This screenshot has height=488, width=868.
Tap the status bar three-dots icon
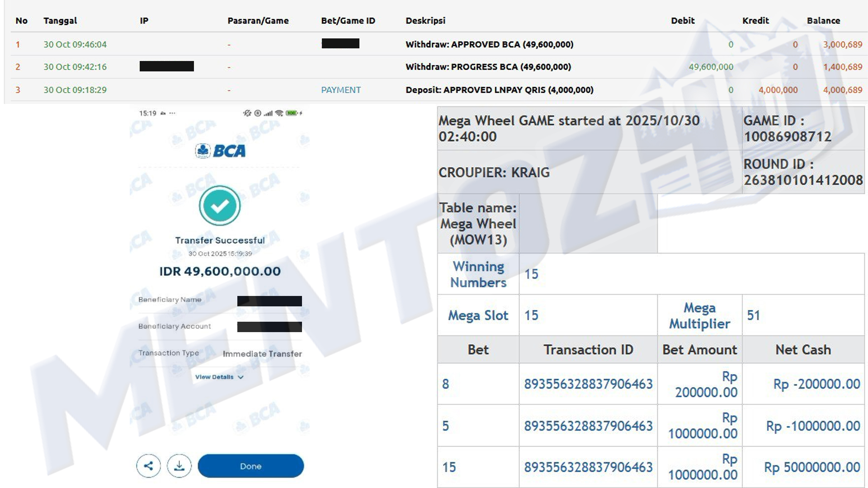pos(172,113)
